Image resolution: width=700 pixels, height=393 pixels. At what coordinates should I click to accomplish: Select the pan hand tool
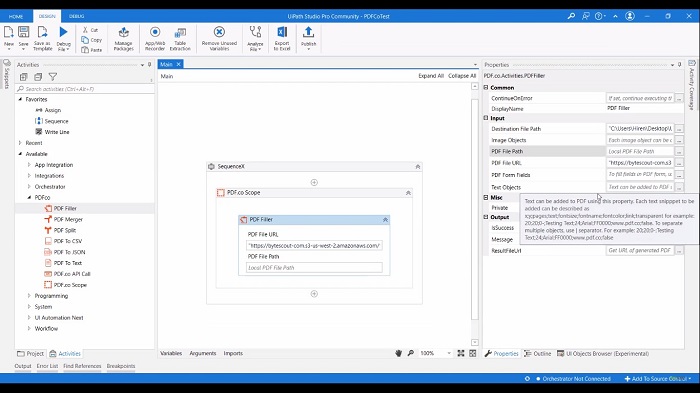click(x=398, y=353)
